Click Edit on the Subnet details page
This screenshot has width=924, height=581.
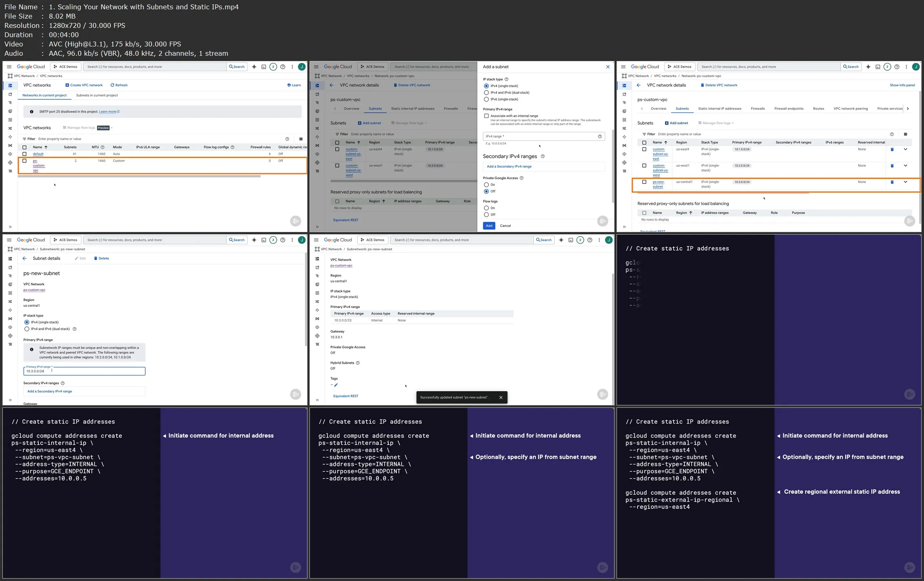coord(80,258)
